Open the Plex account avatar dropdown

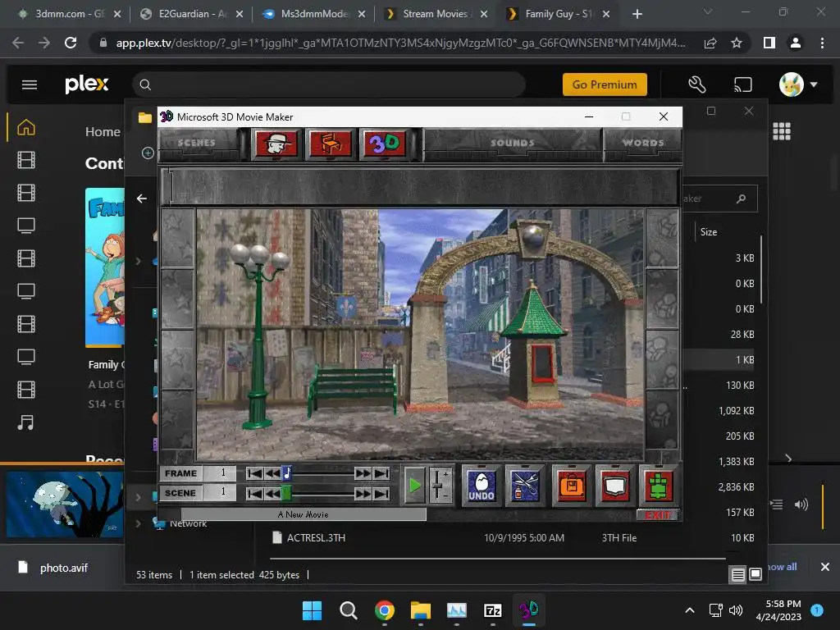797,84
